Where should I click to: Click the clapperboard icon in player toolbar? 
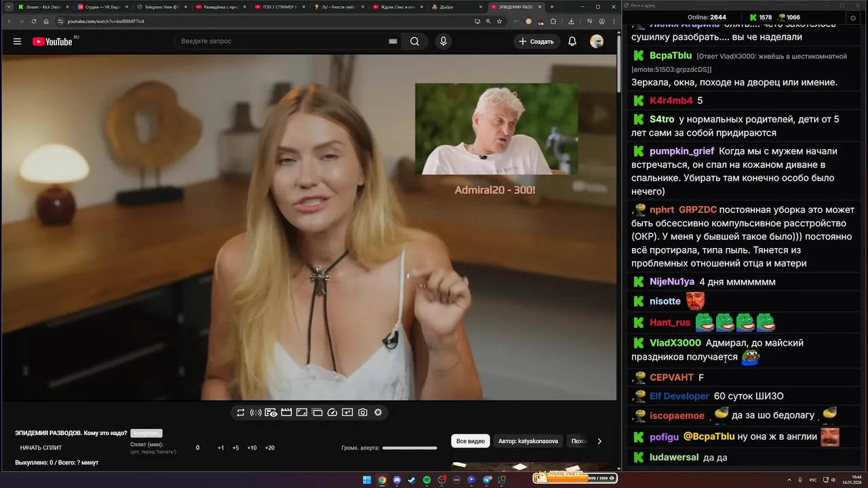tap(286, 412)
